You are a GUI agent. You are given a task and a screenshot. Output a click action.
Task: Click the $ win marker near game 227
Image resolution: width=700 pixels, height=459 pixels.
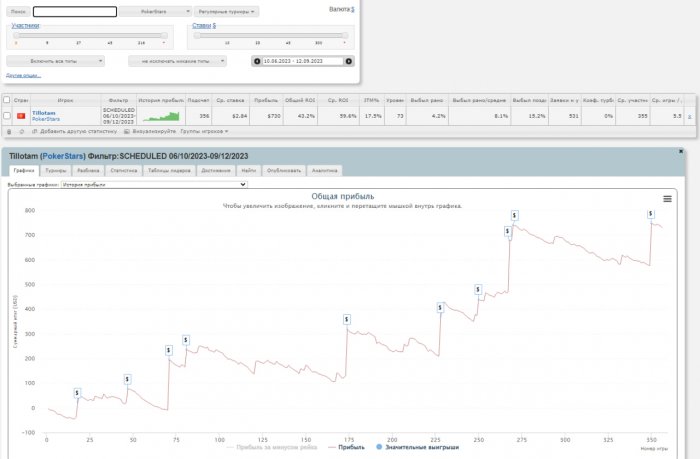point(440,308)
